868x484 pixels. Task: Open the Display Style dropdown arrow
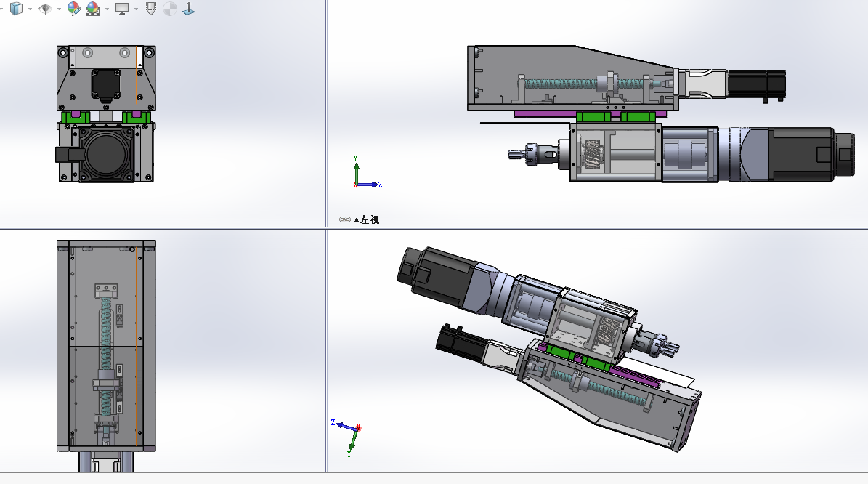30,9
